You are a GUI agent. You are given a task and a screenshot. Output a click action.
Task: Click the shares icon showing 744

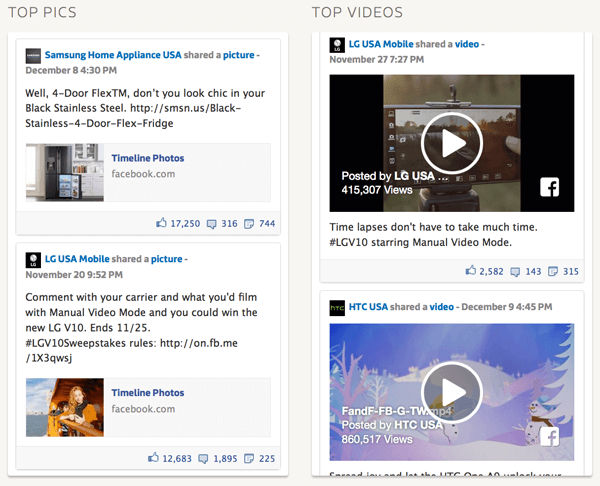pyautogui.click(x=250, y=223)
